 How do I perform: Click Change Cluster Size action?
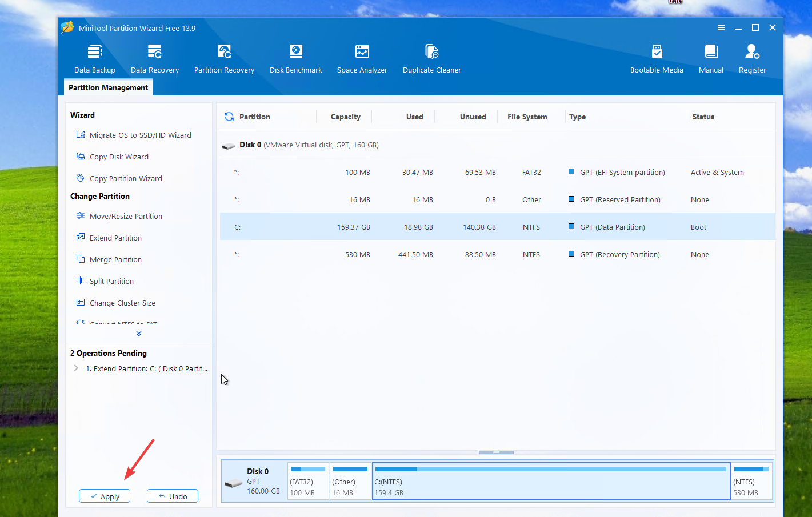click(x=122, y=303)
